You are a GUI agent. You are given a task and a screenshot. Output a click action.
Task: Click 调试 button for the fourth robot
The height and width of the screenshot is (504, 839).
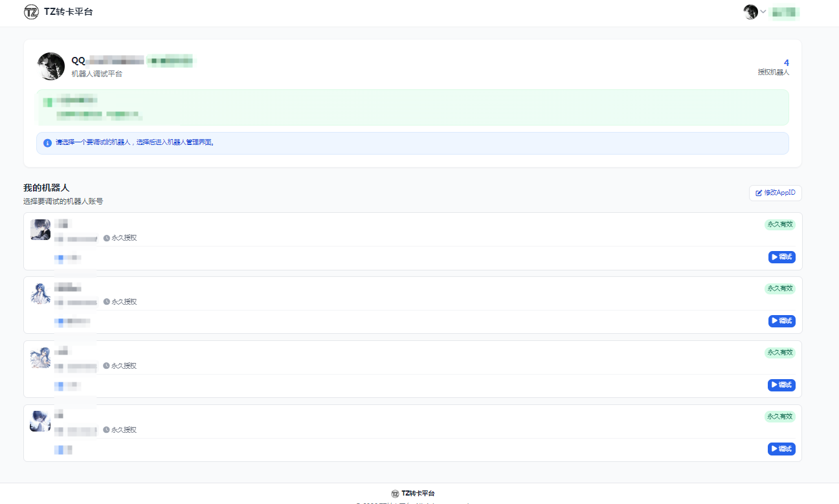click(781, 449)
